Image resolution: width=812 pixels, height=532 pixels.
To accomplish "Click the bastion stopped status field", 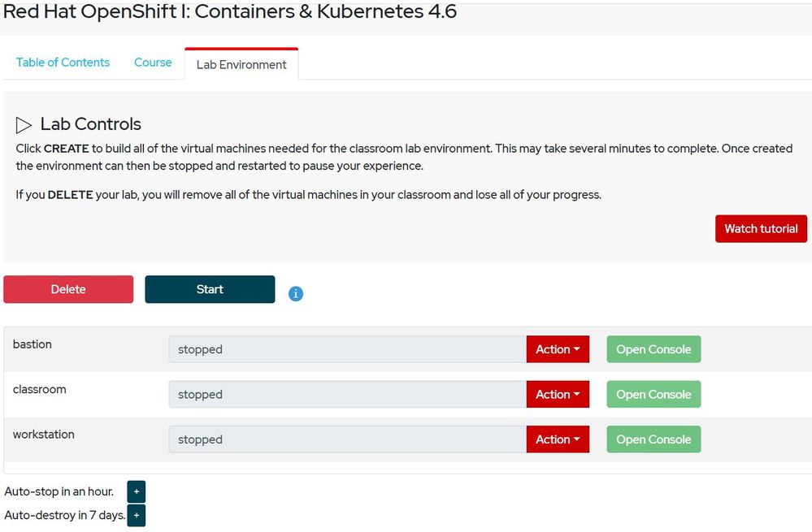I will click(x=347, y=349).
